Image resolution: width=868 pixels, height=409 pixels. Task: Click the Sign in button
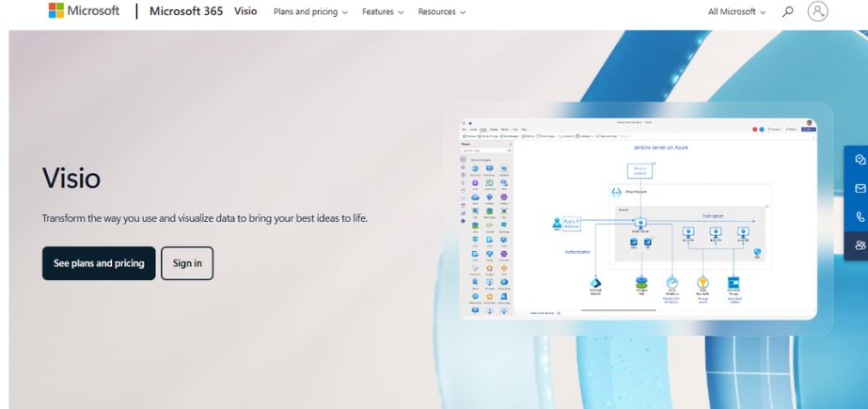point(187,263)
